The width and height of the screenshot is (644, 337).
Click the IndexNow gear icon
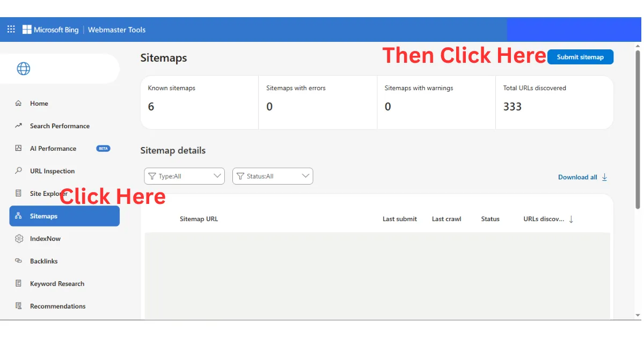point(19,239)
